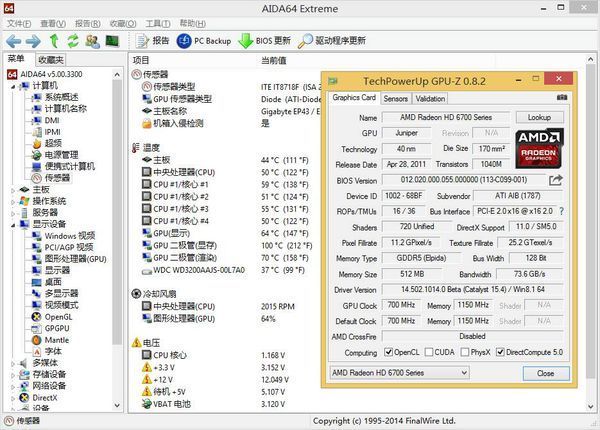Collapse the 计算机 tree node
600x430 pixels.
click(x=13, y=87)
